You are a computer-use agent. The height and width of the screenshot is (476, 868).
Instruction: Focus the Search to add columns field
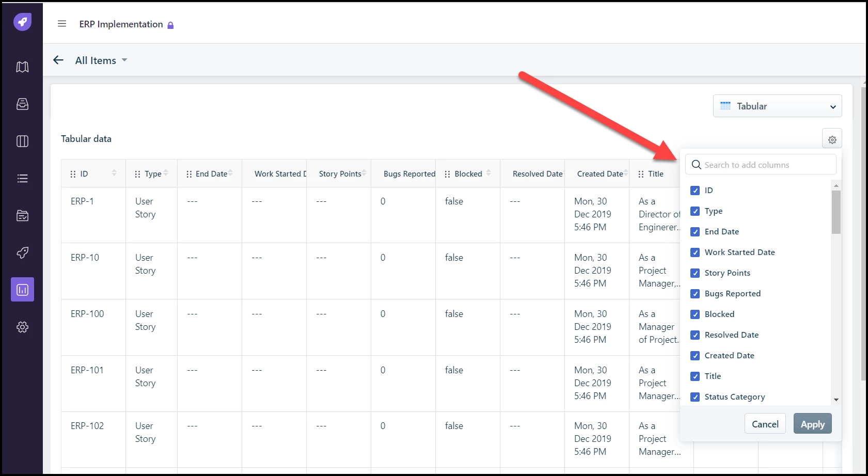(761, 165)
